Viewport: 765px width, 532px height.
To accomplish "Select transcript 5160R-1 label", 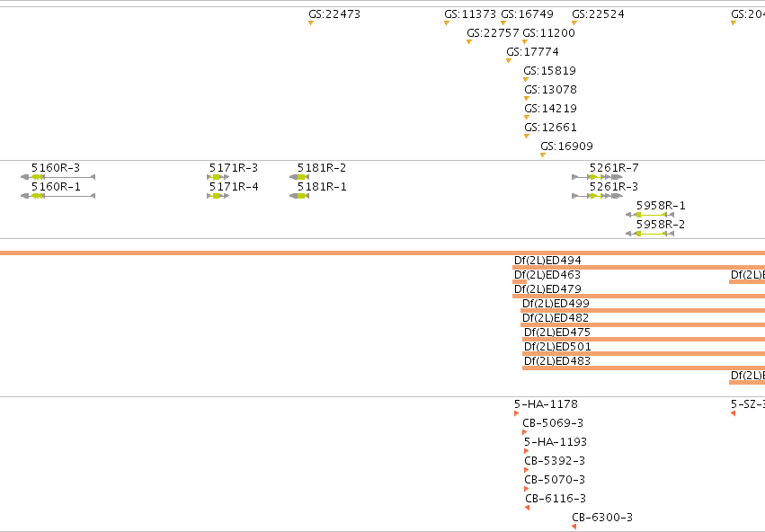I will (x=56, y=187).
